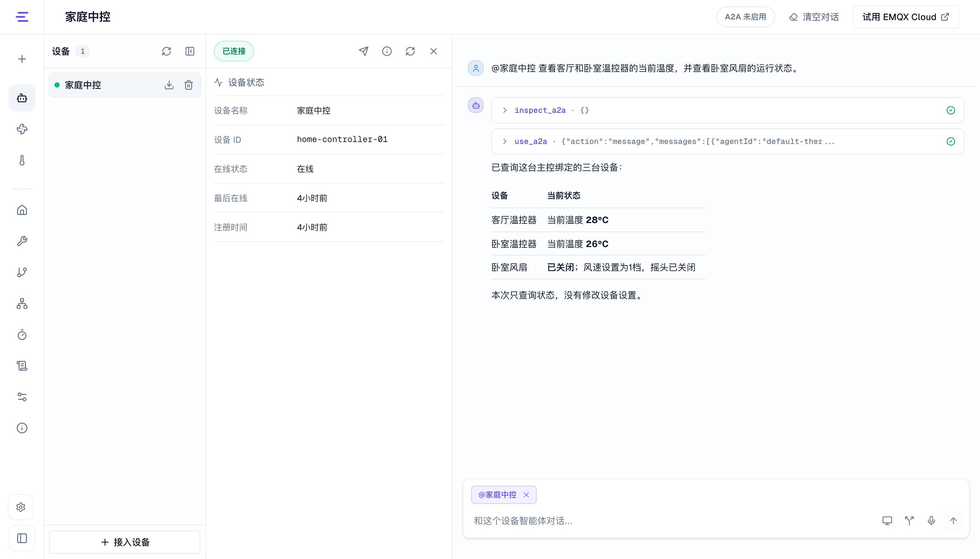Open the wrench tools sidebar icon

(x=22, y=241)
